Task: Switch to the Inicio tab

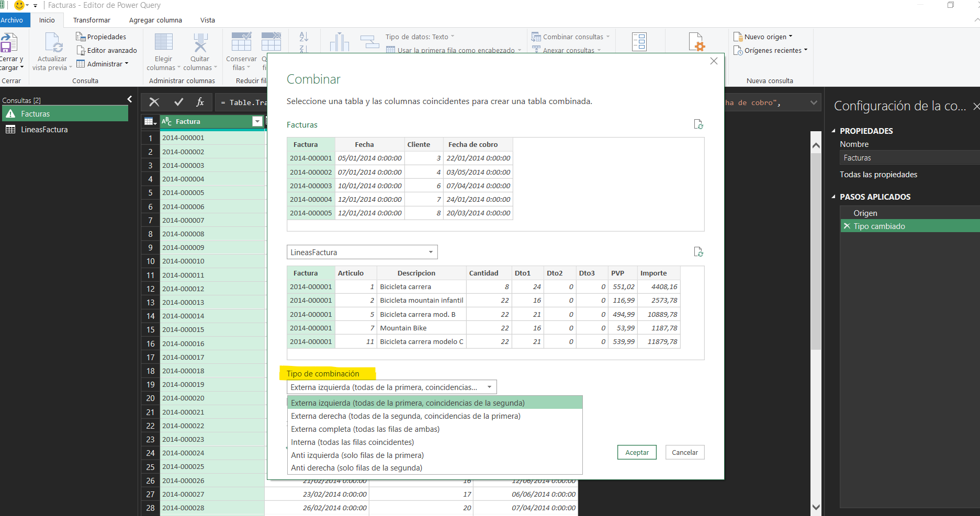Action: pyautogui.click(x=47, y=20)
